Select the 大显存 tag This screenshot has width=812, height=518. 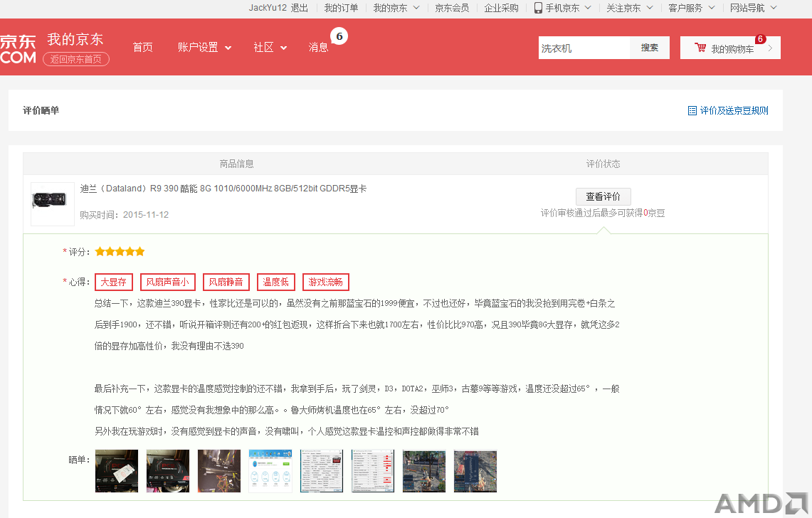(x=113, y=282)
